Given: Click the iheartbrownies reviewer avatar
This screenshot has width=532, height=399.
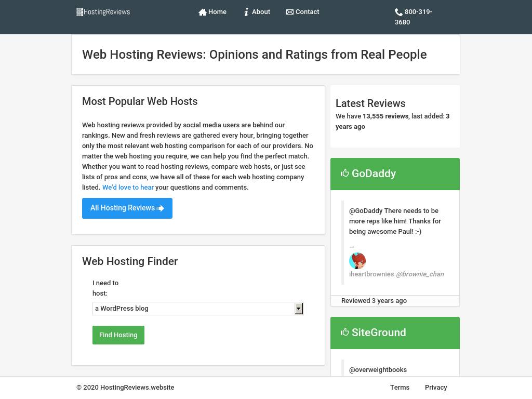Looking at the screenshot, I should (357, 261).
